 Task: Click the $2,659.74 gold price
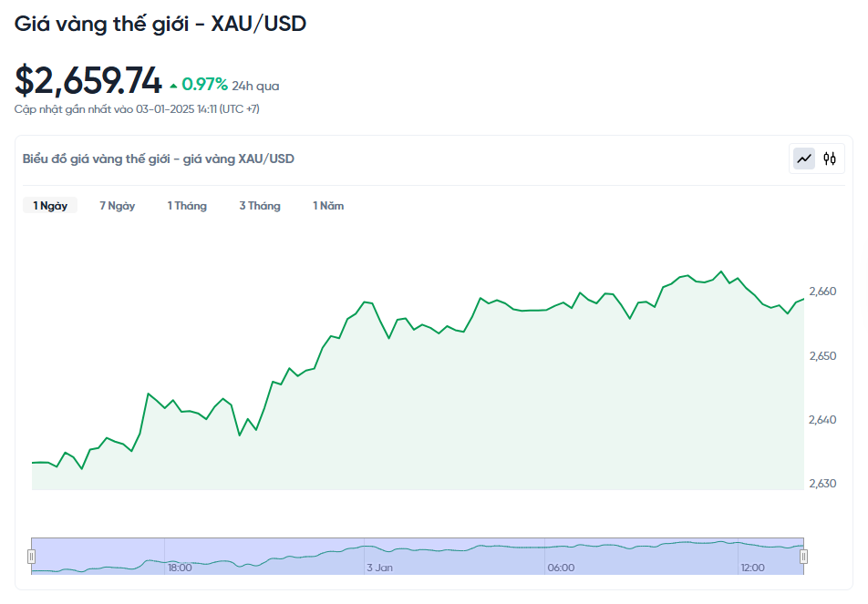point(88,81)
